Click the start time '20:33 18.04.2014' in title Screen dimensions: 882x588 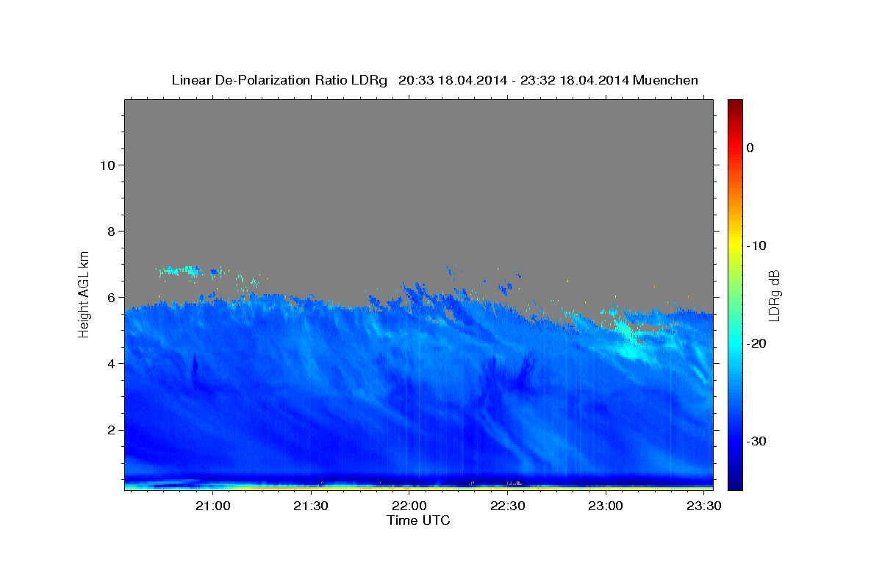tap(453, 80)
